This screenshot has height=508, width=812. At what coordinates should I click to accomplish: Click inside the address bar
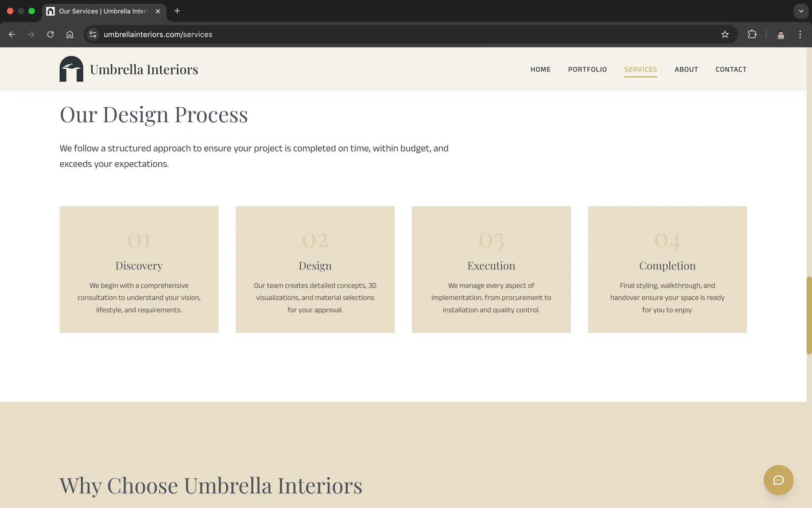point(329,34)
